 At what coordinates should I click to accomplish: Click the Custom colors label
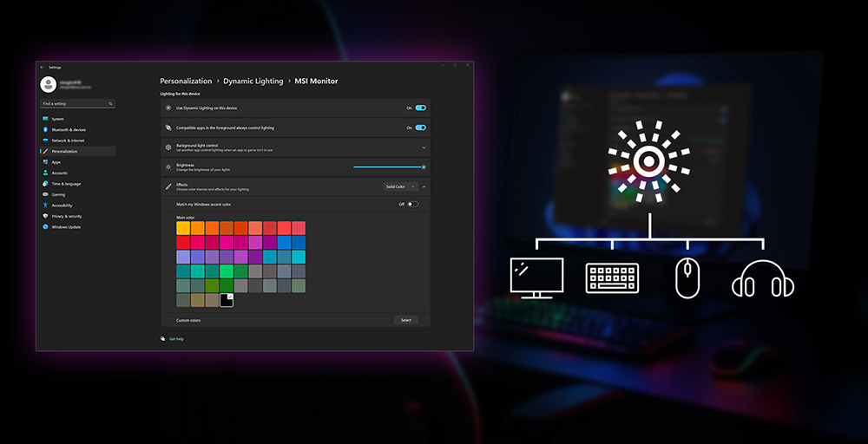pos(188,320)
